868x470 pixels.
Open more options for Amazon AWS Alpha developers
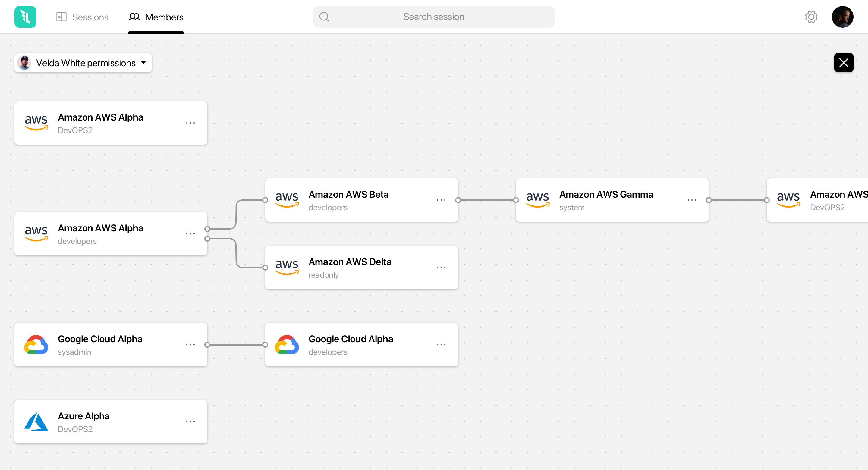click(x=190, y=234)
